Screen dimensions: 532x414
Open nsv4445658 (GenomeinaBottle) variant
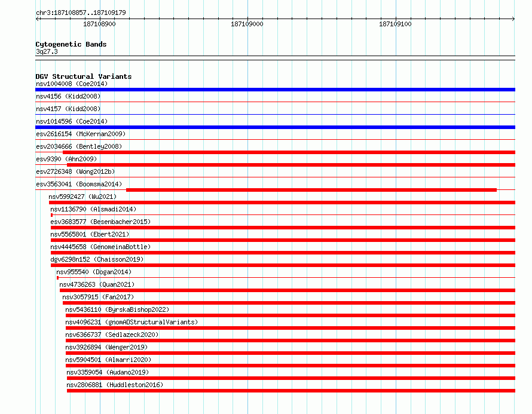coord(100,247)
